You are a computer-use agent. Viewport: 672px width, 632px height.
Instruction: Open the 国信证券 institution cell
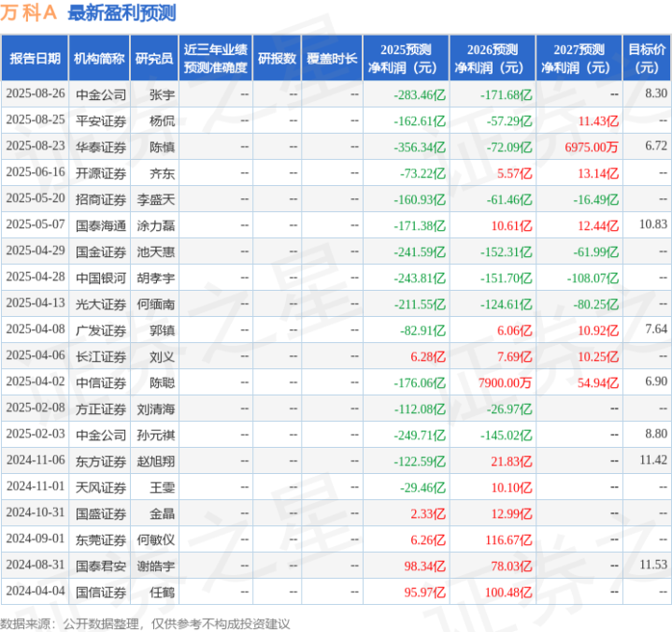(99, 592)
